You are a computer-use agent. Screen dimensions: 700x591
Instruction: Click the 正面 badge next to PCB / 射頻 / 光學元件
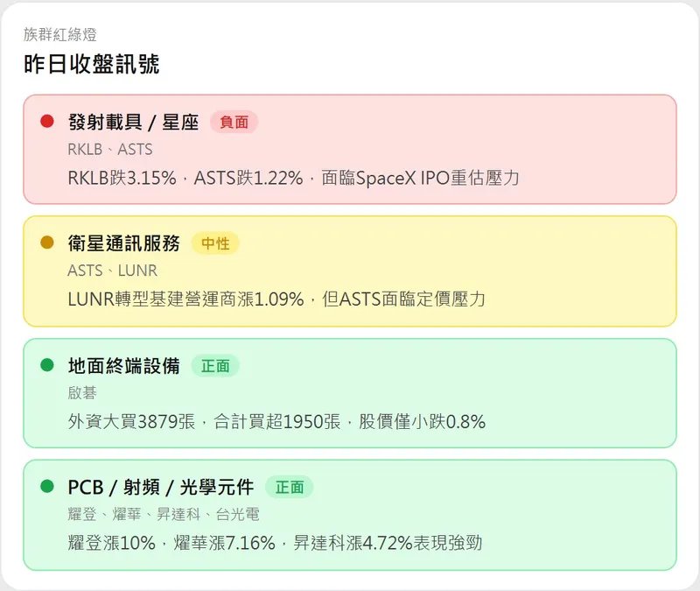click(x=289, y=488)
